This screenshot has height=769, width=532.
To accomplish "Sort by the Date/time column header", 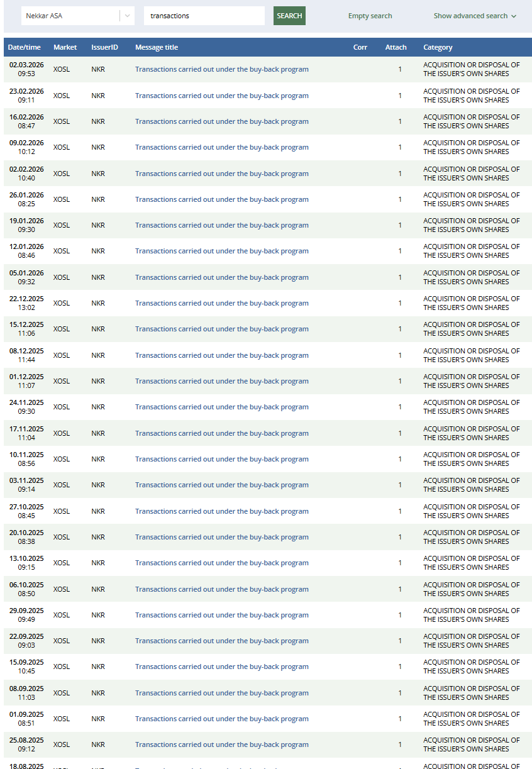I will 25,47.
